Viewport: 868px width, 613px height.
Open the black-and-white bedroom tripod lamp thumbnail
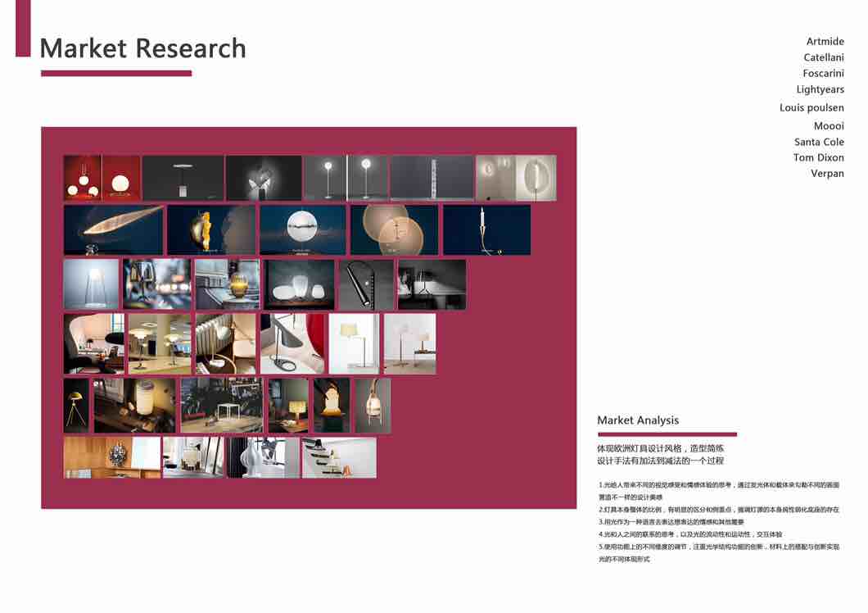[432, 284]
